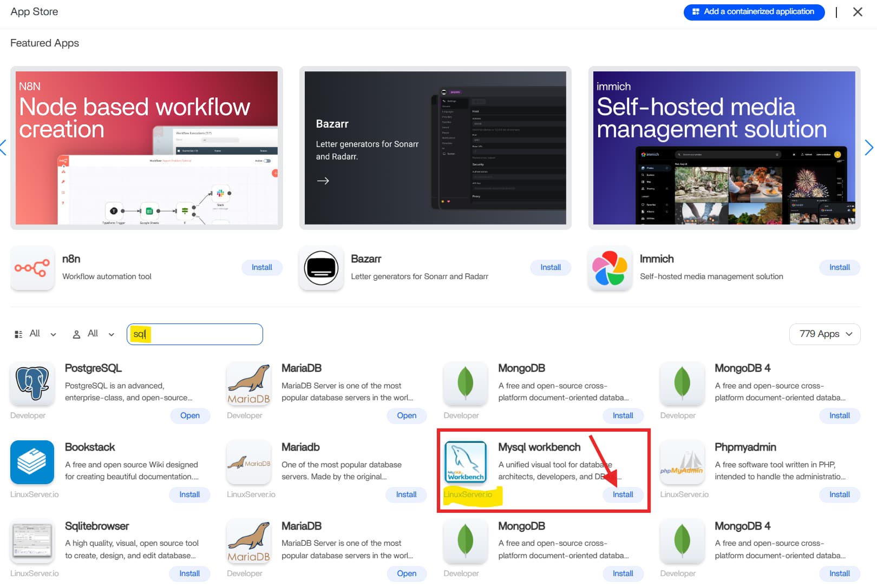Install the Mysql workbench app
The width and height of the screenshot is (877, 588).
pos(623,494)
